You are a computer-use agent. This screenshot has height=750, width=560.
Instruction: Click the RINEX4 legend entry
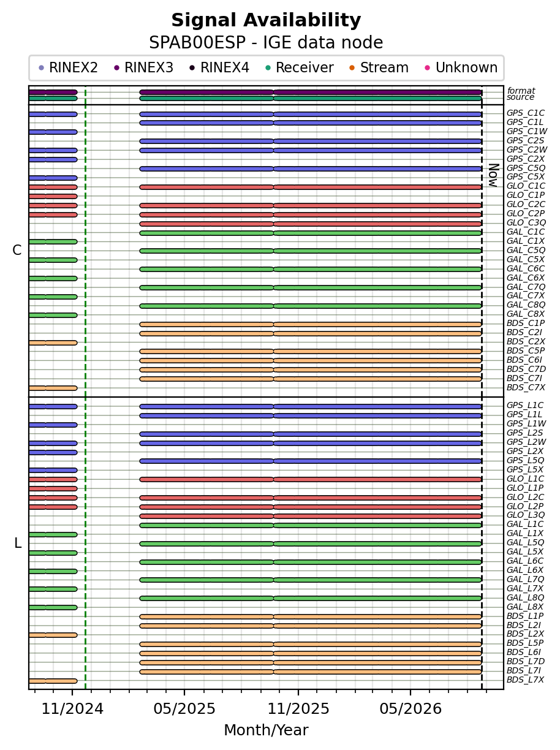[x=219, y=68]
